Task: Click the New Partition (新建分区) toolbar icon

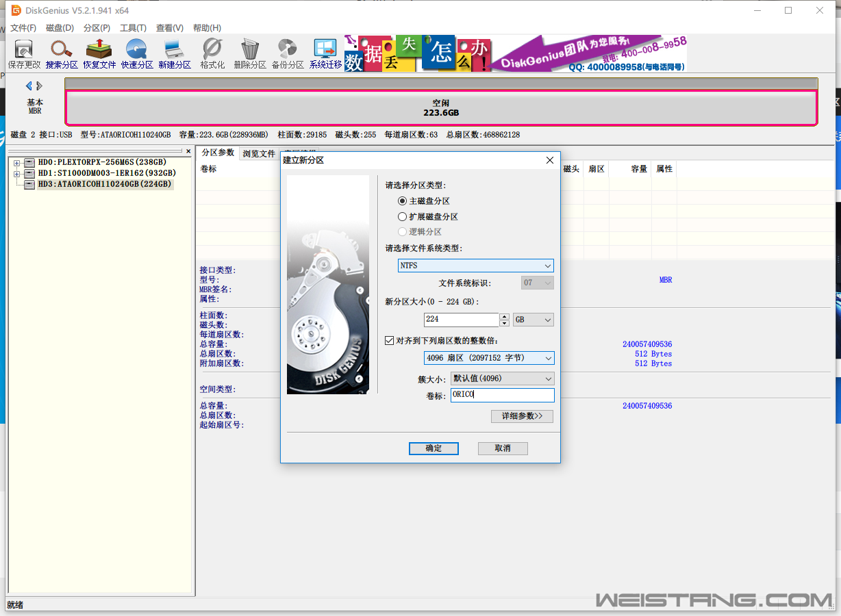Action: tap(175, 54)
